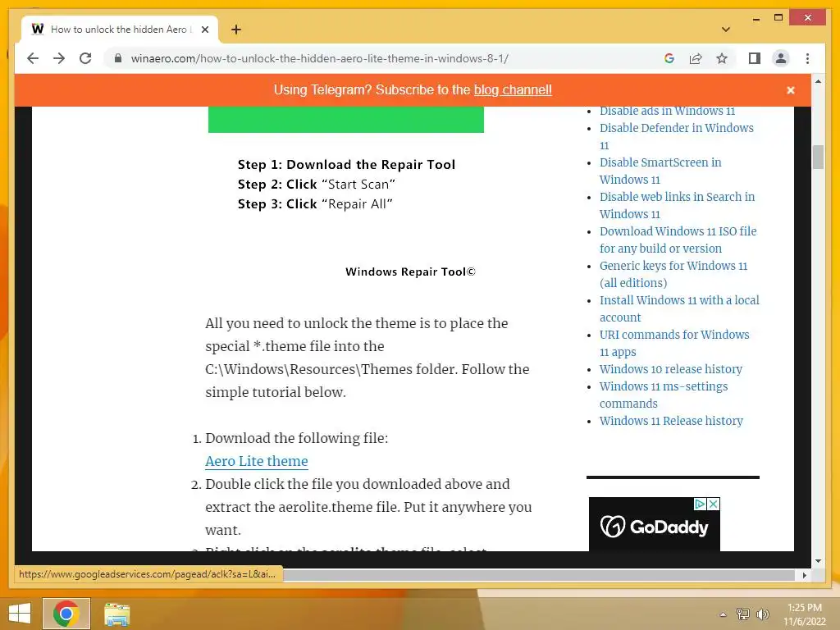This screenshot has height=630, width=840.
Task: Download the 'Aero Lite theme' file link
Action: click(x=257, y=461)
